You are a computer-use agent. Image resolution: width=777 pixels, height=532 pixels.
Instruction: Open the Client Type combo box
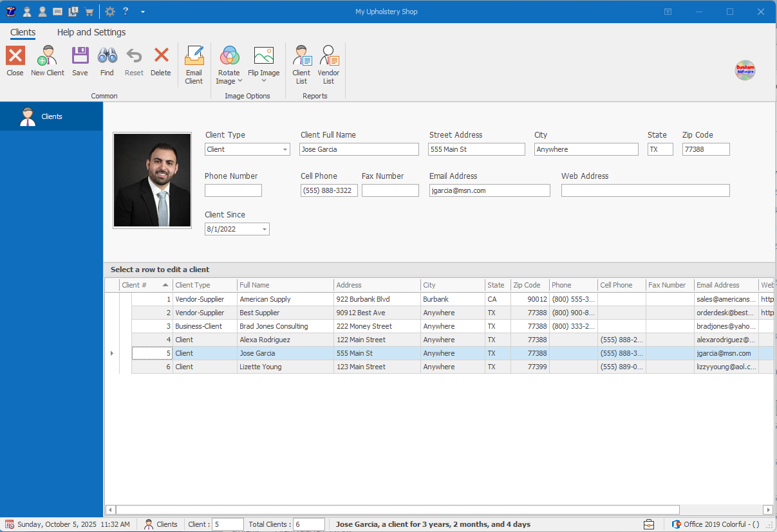[285, 149]
